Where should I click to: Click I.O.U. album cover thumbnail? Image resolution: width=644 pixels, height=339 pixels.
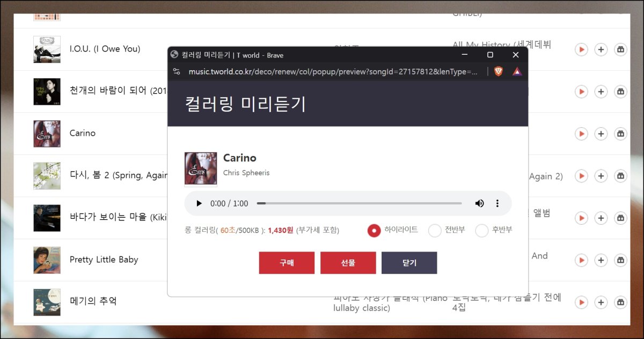click(47, 49)
